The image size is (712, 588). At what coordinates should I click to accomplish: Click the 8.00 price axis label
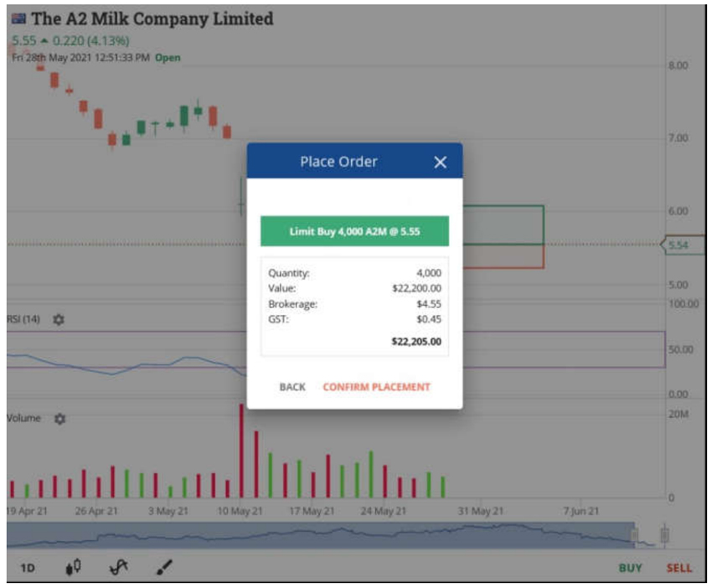point(678,66)
